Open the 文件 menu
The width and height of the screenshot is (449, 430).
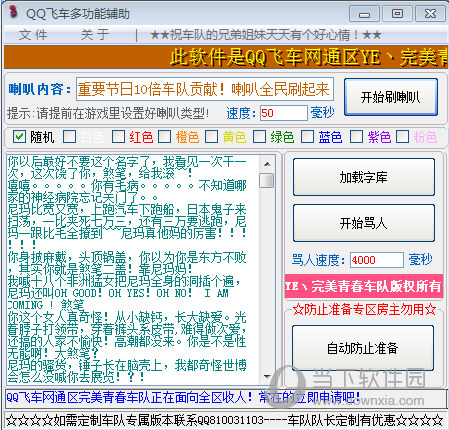[33, 35]
